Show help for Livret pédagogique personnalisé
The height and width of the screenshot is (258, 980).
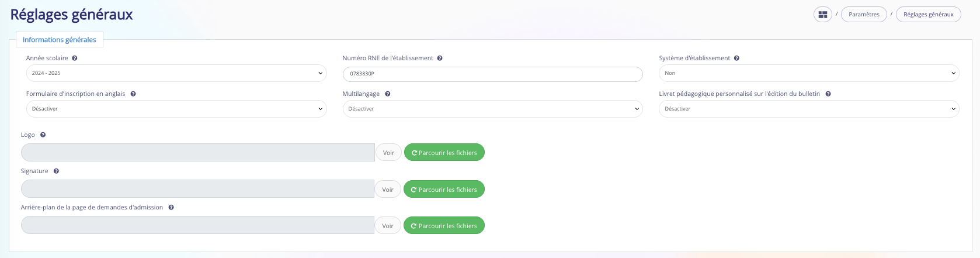828,94
